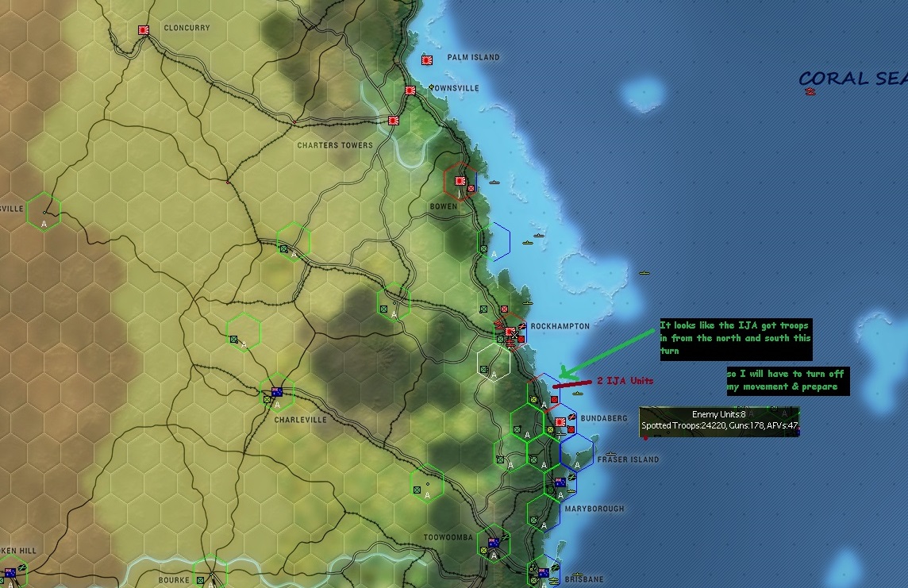Viewport: 908px width, 588px height.
Task: Click the FRASER ISLAND label
Action: 629,459
